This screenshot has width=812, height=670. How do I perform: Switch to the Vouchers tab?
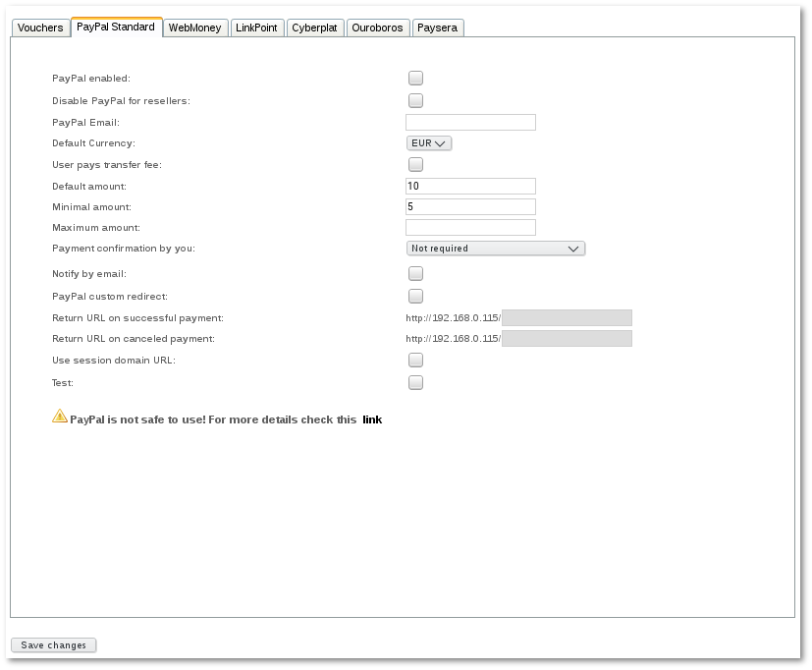[40, 28]
